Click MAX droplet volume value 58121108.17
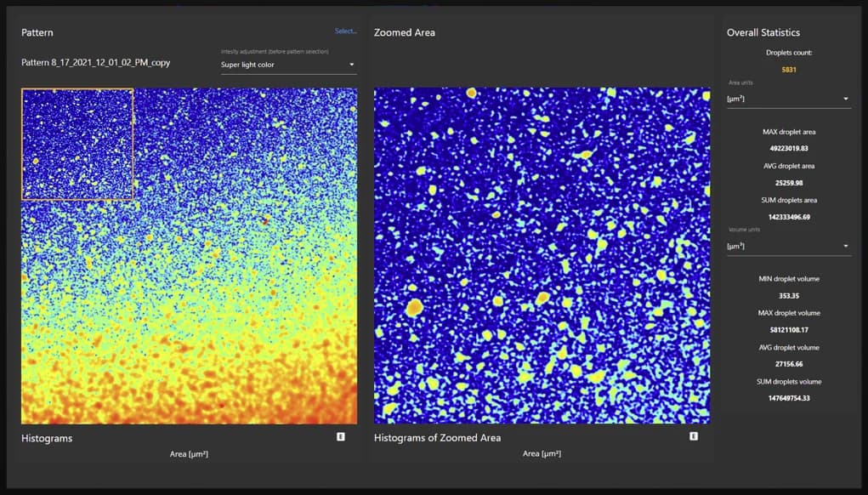Image resolution: width=868 pixels, height=495 pixels. coord(789,330)
